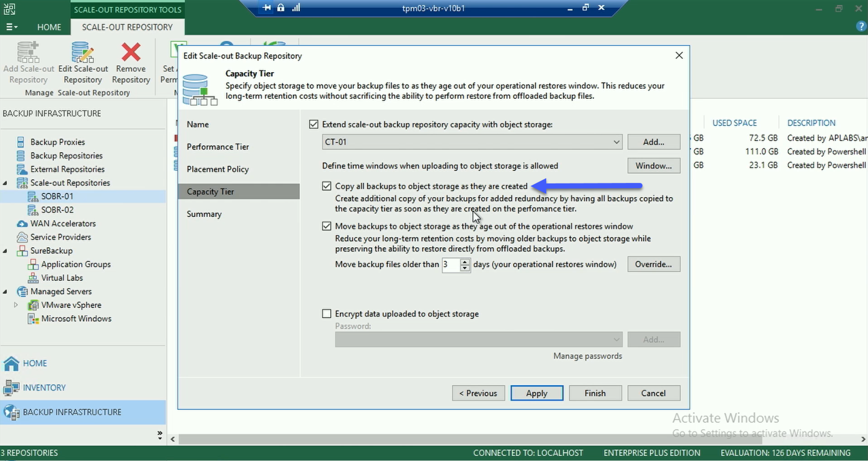Open the HOME view house icon
The height and width of the screenshot is (461, 868).
coord(12,363)
